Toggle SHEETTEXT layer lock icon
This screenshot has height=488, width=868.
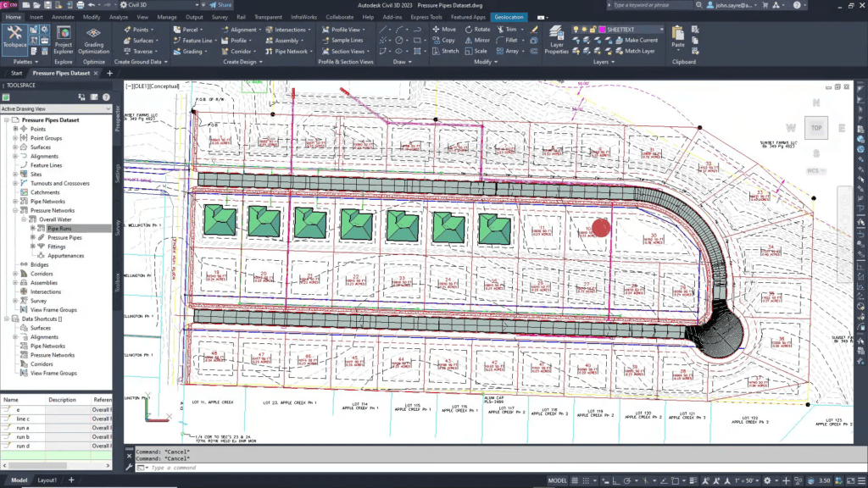(593, 29)
